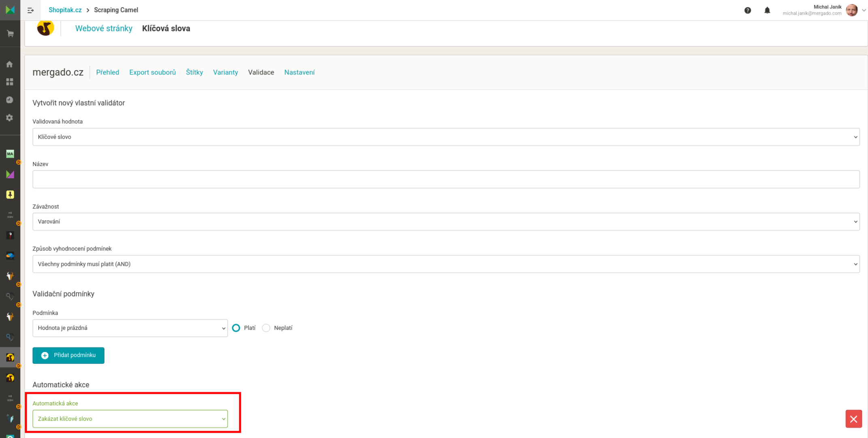Open the home icon in sidebar
Viewport: 868px width, 438px height.
click(x=10, y=64)
